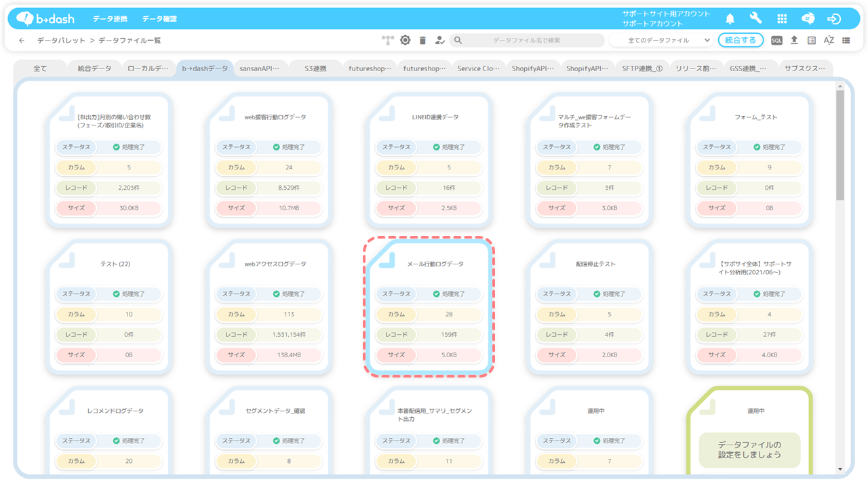Open the apps grid menu
This screenshot has height=488, width=868.
(782, 19)
